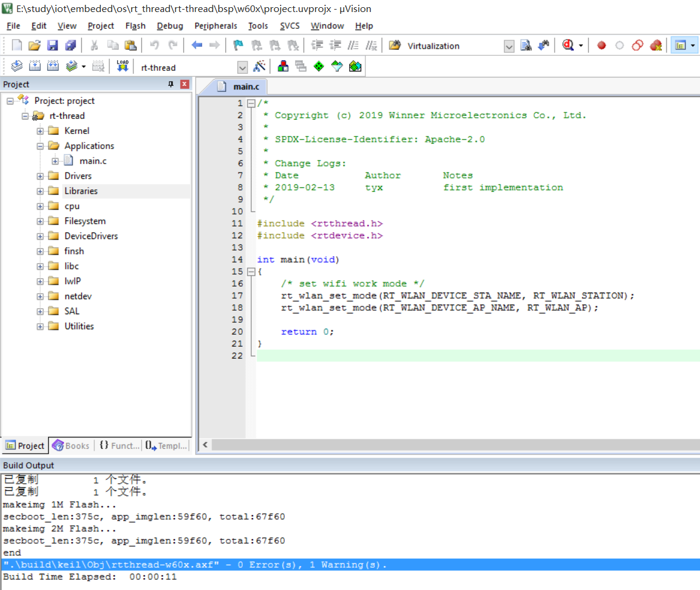This screenshot has width=700, height=590.
Task: Select the finsh folder in tree
Action: [x=74, y=251]
